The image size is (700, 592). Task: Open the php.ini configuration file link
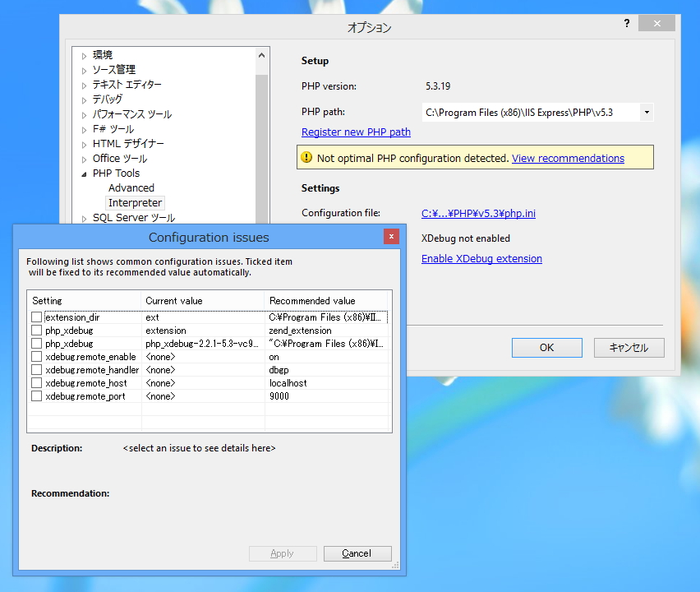click(x=478, y=213)
